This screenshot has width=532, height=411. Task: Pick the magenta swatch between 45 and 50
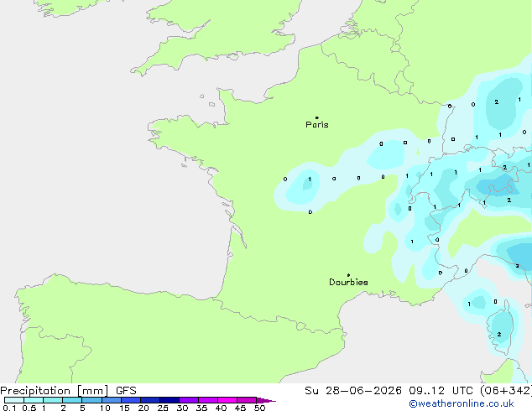(x=247, y=400)
